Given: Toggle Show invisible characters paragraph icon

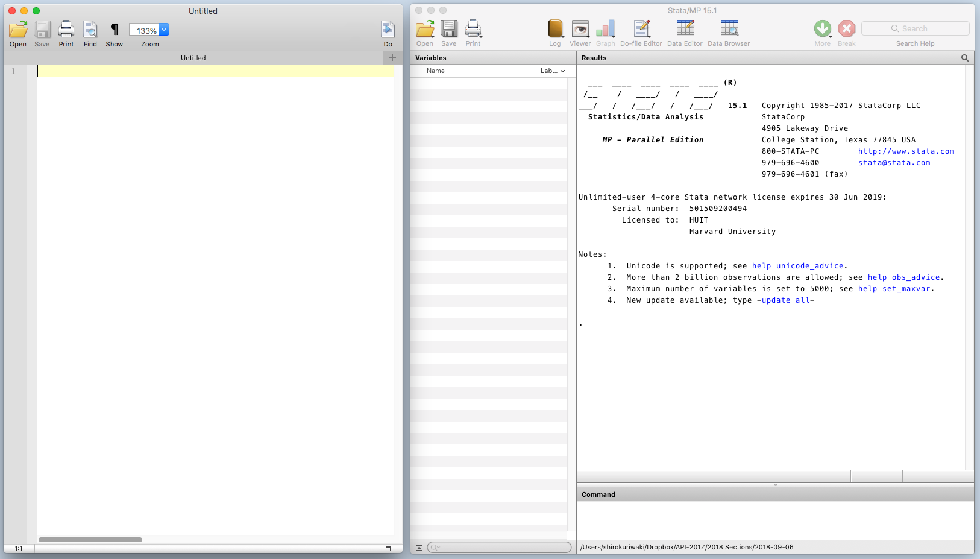Looking at the screenshot, I should (114, 30).
